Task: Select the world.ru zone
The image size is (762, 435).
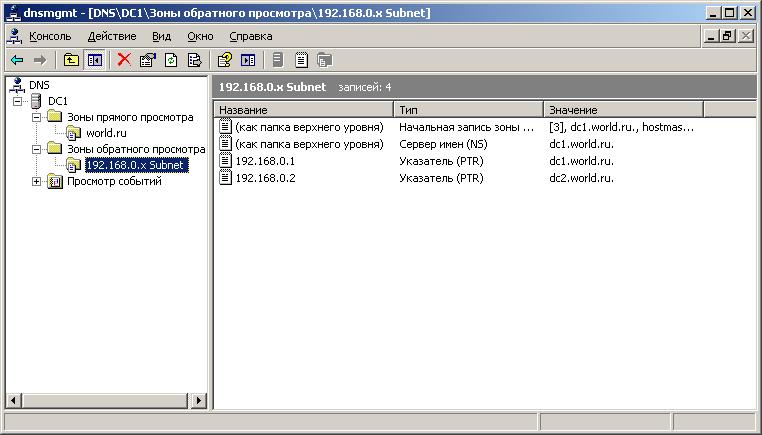Action: pyautogui.click(x=106, y=133)
